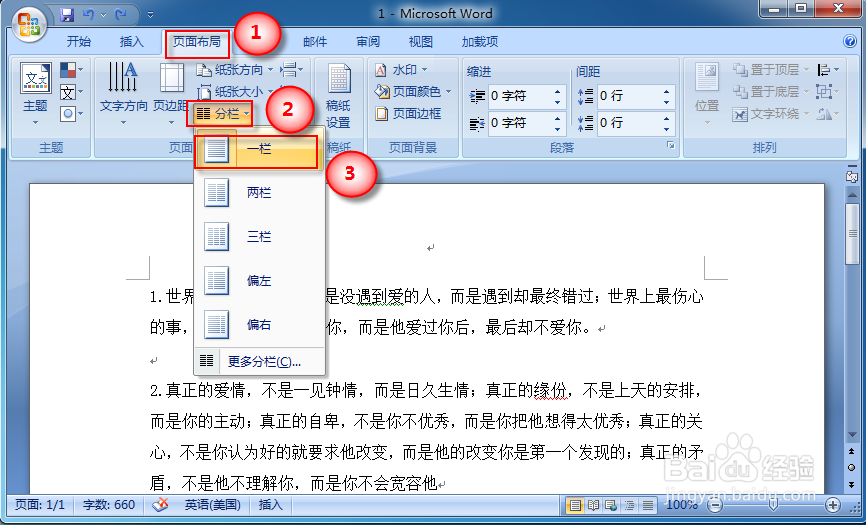Increase spacing before with up arrow
This screenshot has height=525, width=866.
pyautogui.click(x=667, y=92)
